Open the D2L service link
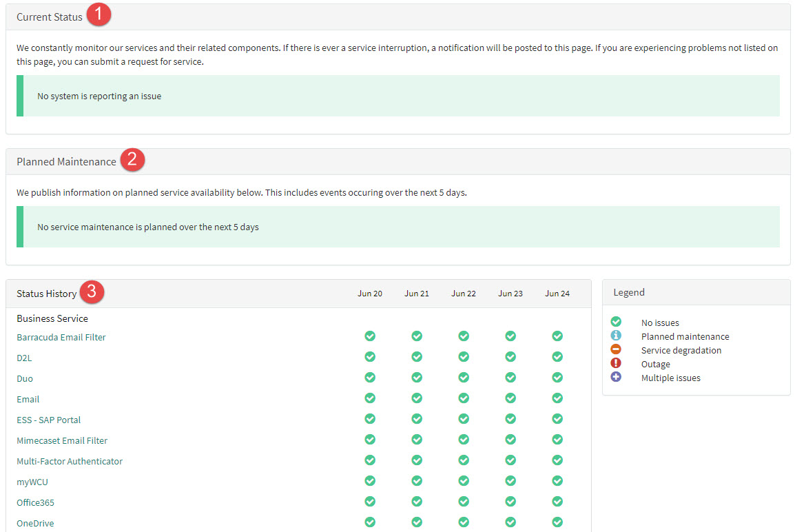 pyautogui.click(x=24, y=358)
